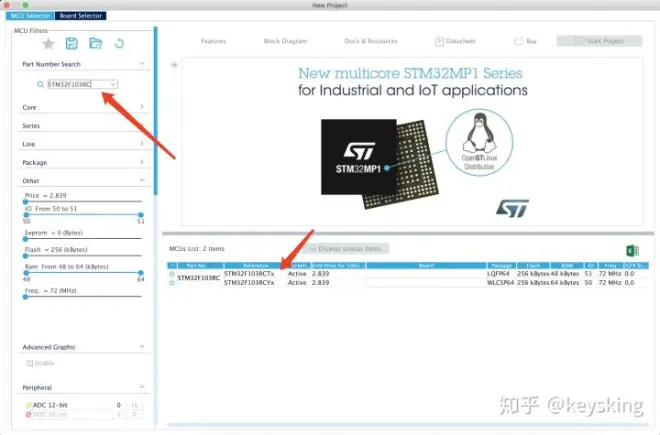Click the star column header in MCU list

172,265
